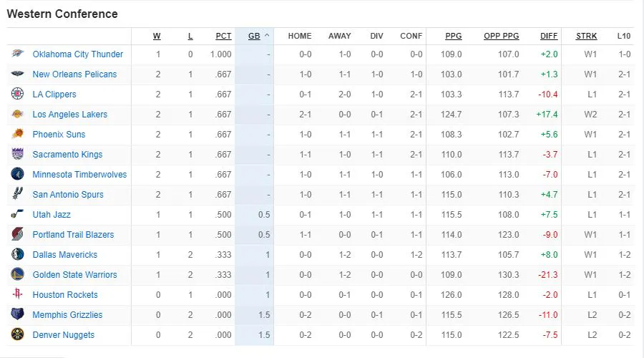Open Minnesota Timberwolves team page link
This screenshot has height=358, width=644.
click(79, 174)
